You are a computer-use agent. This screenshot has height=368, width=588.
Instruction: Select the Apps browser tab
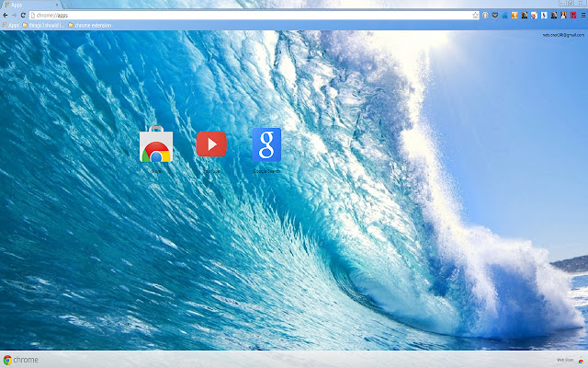pyautogui.click(x=30, y=5)
